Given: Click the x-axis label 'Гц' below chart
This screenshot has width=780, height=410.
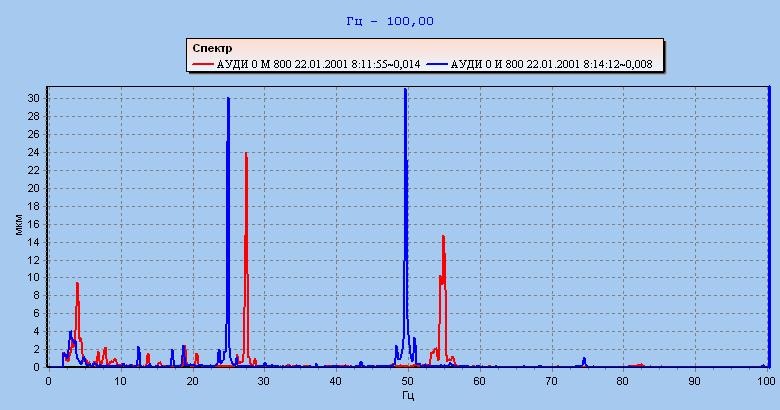Looking at the screenshot, I should click(408, 396).
